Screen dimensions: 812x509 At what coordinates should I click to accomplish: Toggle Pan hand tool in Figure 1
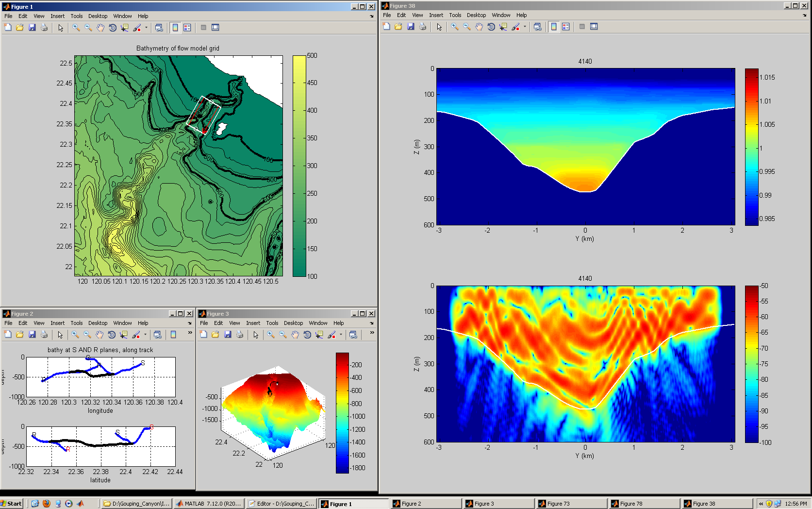100,28
